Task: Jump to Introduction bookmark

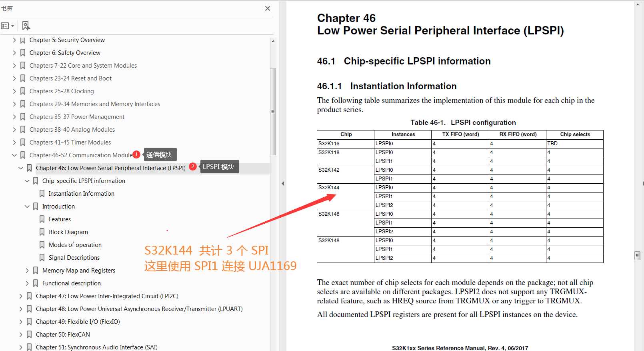Action: point(58,207)
